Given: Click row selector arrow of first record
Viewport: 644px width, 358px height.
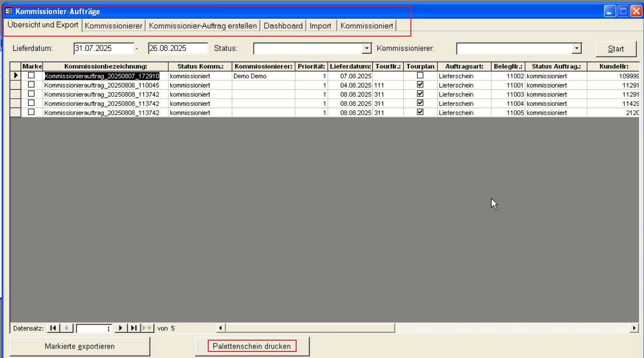Looking at the screenshot, I should (x=16, y=76).
